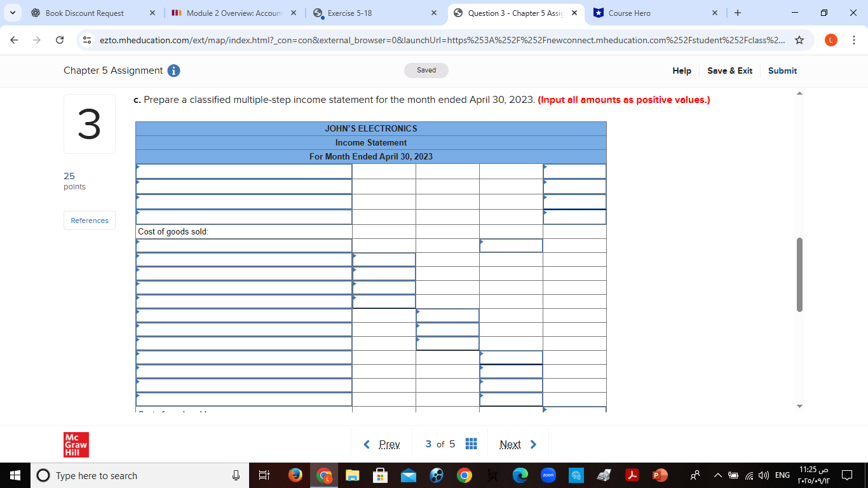The image size is (868, 488).
Task: Click the Help link
Action: pyautogui.click(x=682, y=71)
